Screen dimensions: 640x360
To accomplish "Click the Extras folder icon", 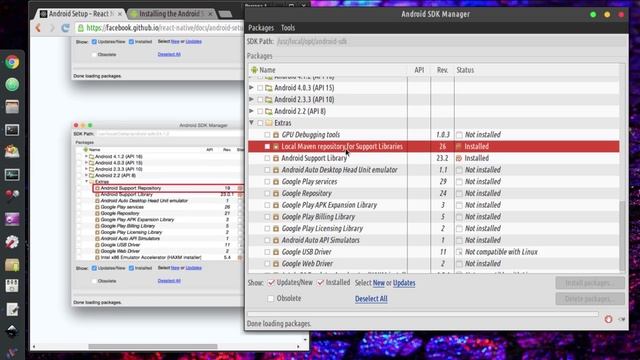I will [269, 123].
